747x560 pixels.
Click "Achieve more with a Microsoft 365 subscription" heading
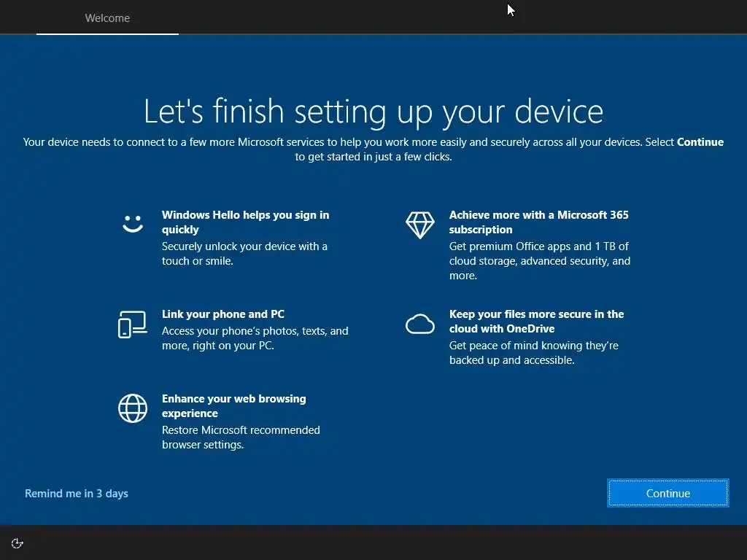[539, 222]
